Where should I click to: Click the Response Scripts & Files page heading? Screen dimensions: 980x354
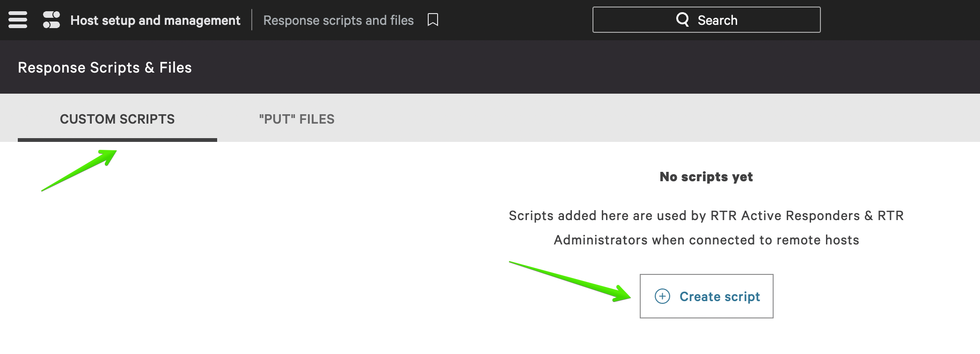coord(105,67)
